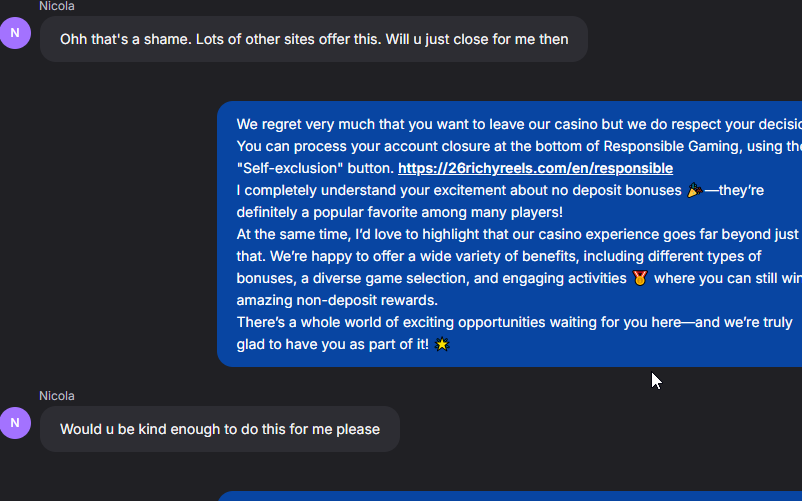Viewport: 802px width, 501px height.
Task: Click the medal emoji after "engaging activities"
Action: tap(640, 278)
